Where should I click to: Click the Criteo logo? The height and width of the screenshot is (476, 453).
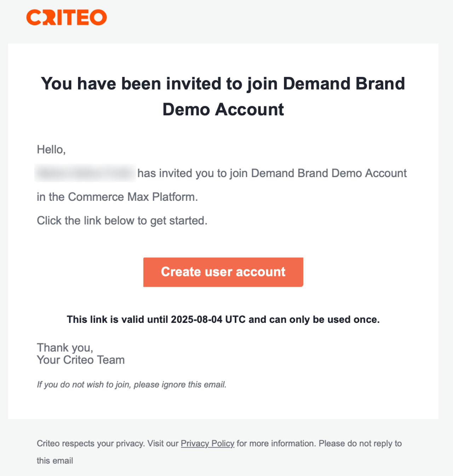(x=67, y=17)
